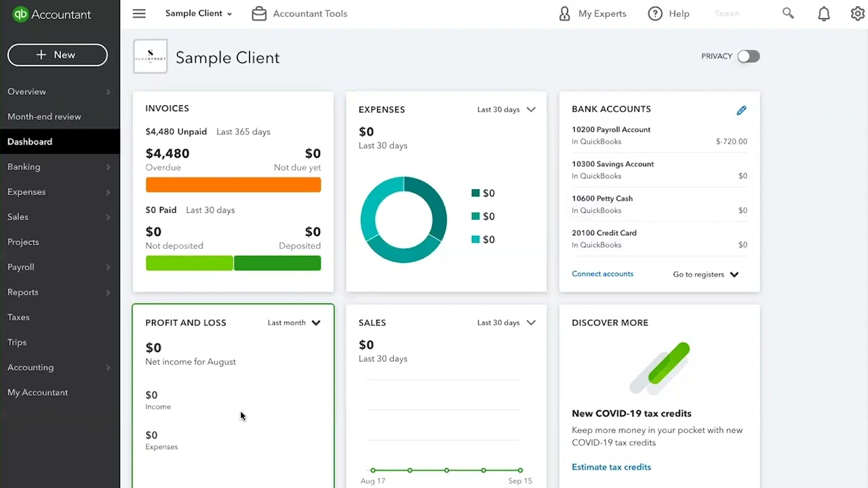Expand the Overview sidebar submenu arrow
The height and width of the screenshot is (488, 868).
click(x=108, y=91)
